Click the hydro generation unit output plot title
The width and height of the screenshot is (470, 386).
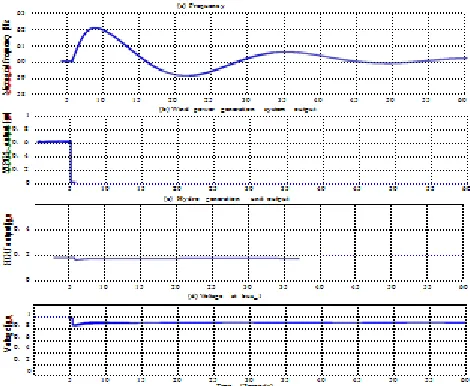click(x=227, y=199)
